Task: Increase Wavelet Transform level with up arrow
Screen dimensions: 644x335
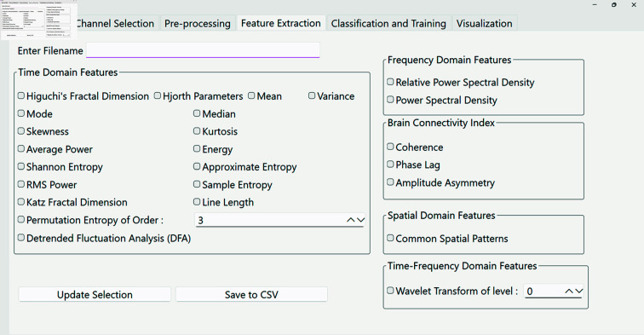Action: coord(569,292)
